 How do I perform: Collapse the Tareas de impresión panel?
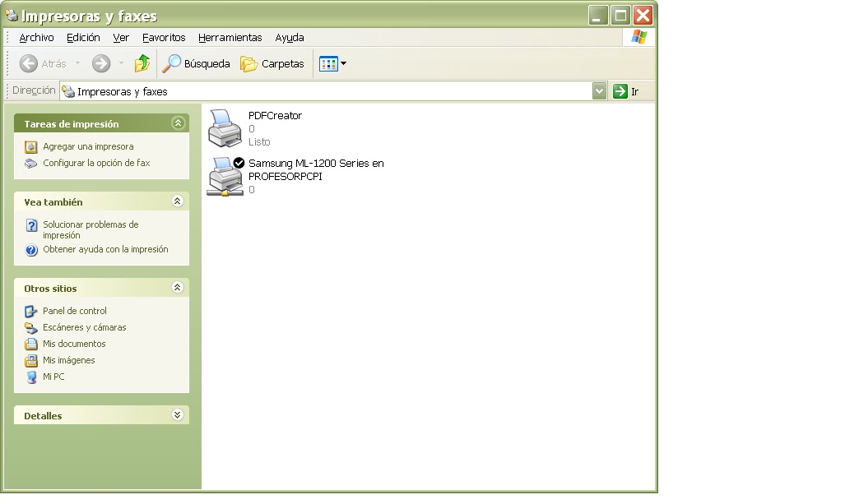(178, 123)
